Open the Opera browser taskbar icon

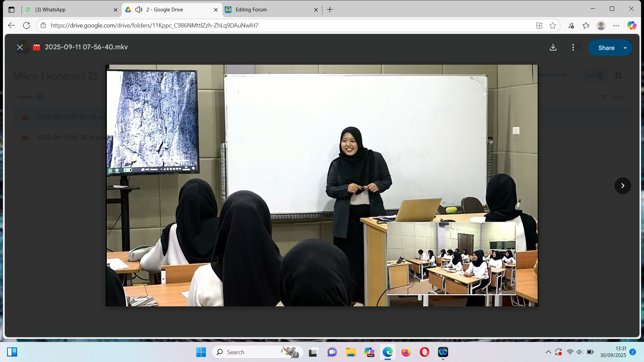tap(424, 352)
